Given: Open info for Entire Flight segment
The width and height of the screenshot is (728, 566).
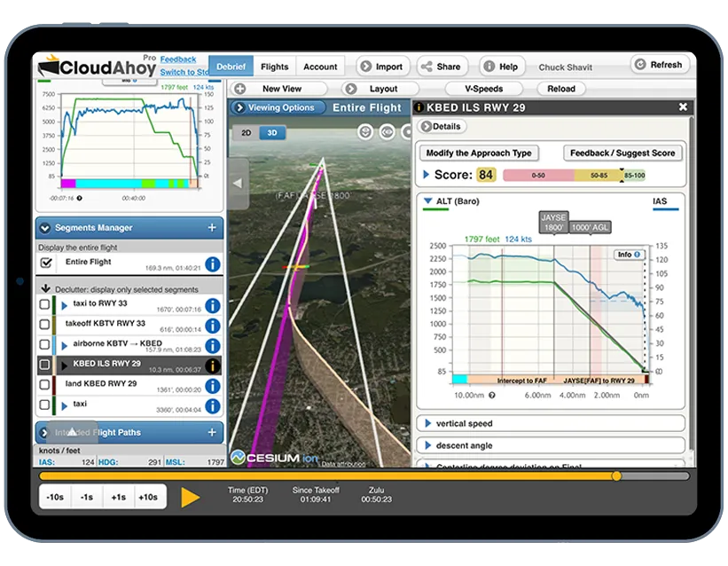Looking at the screenshot, I should pos(213,264).
